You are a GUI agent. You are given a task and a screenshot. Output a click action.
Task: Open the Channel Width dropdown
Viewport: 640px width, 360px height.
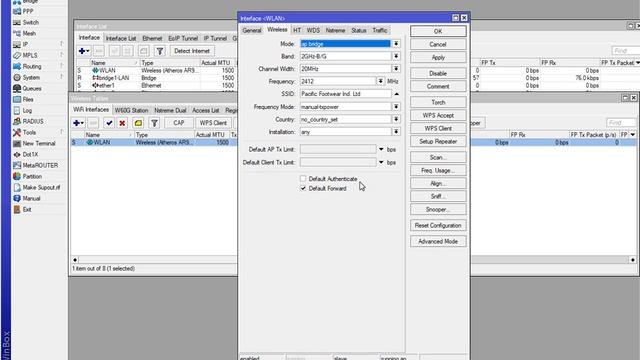coord(396,69)
